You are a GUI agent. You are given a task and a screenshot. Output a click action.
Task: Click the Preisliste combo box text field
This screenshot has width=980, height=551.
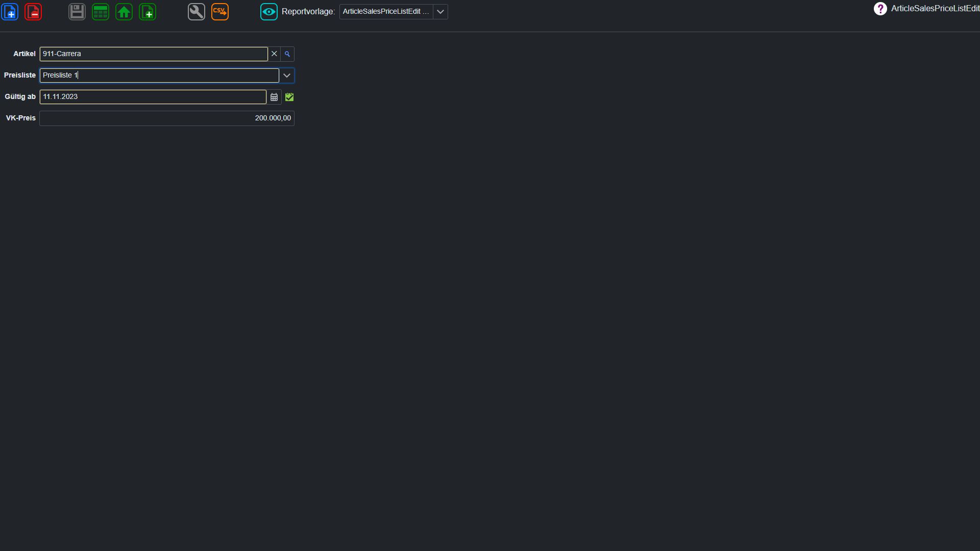(x=159, y=76)
